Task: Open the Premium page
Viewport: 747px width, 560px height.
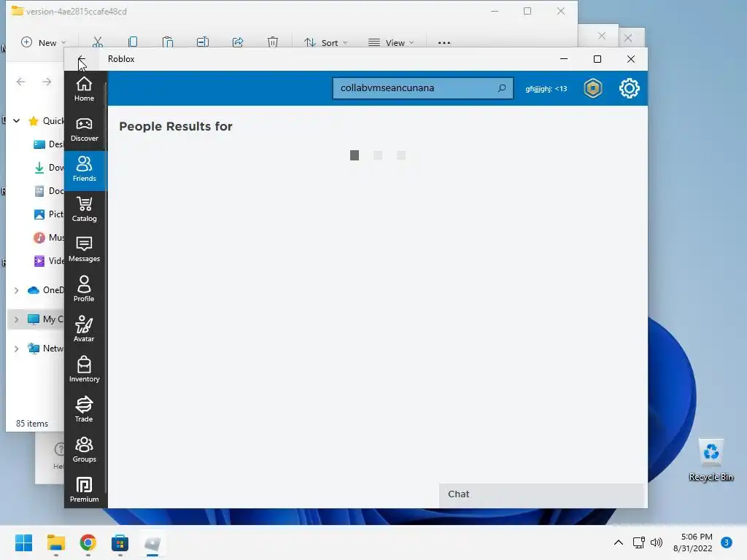Action: point(85,490)
